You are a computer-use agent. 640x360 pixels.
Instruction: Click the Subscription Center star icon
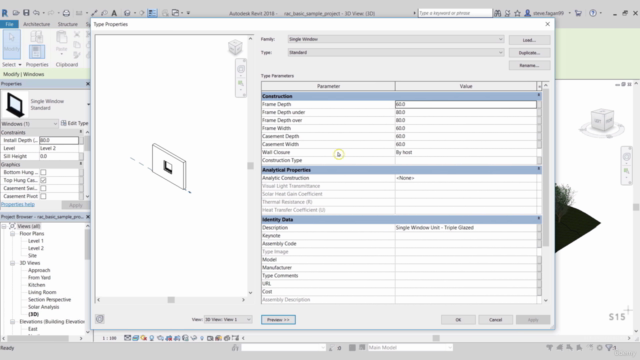[x=518, y=13]
